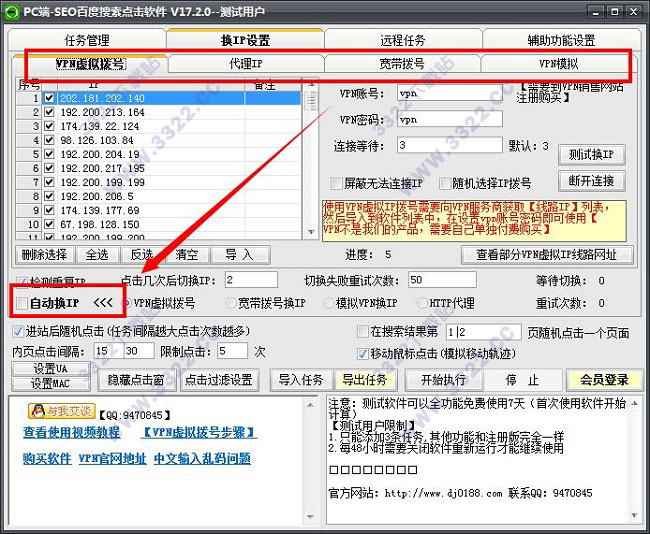
Task: Click the 设置MAC button
Action: (51, 384)
